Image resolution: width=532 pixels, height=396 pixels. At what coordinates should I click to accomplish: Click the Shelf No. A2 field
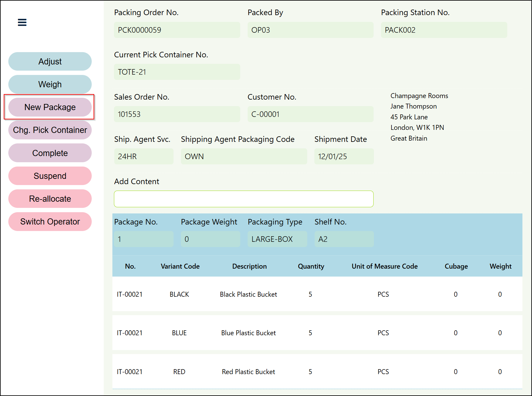click(x=344, y=239)
